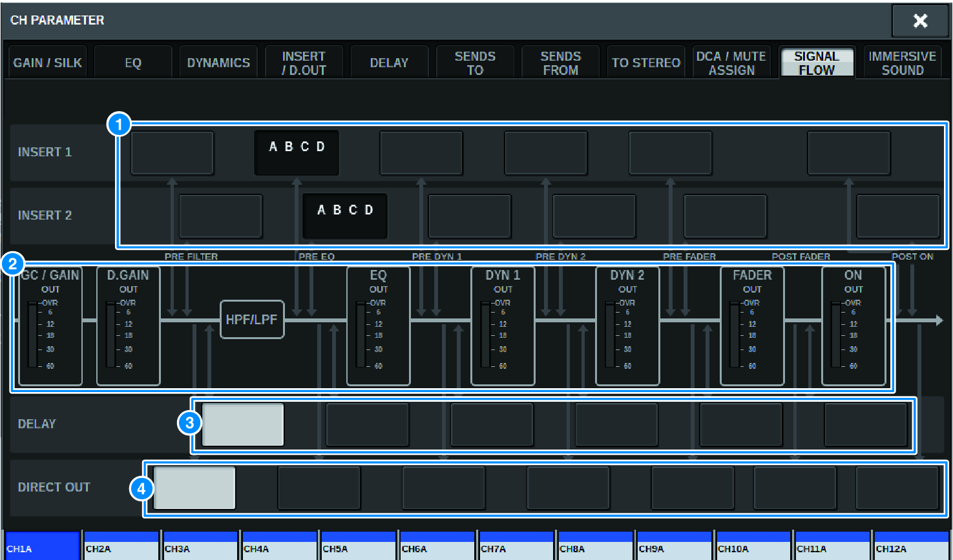Select channel CH12A in the bottom strip
Image resolution: width=953 pixels, height=560 pixels.
click(x=911, y=546)
